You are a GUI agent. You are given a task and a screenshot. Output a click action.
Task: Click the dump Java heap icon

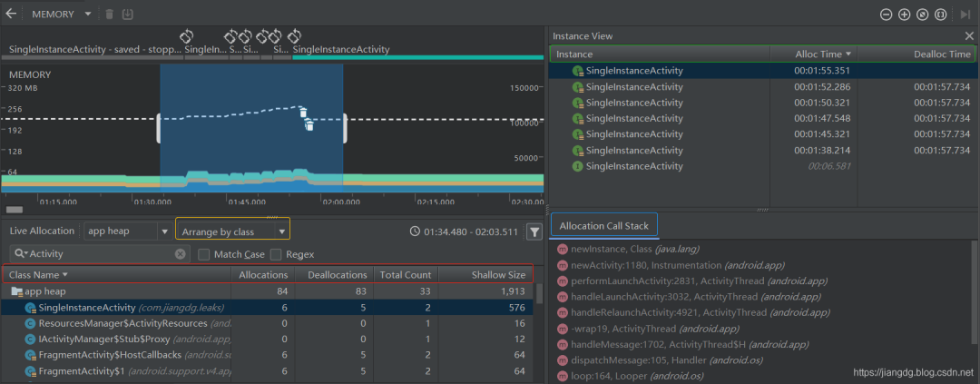[128, 15]
